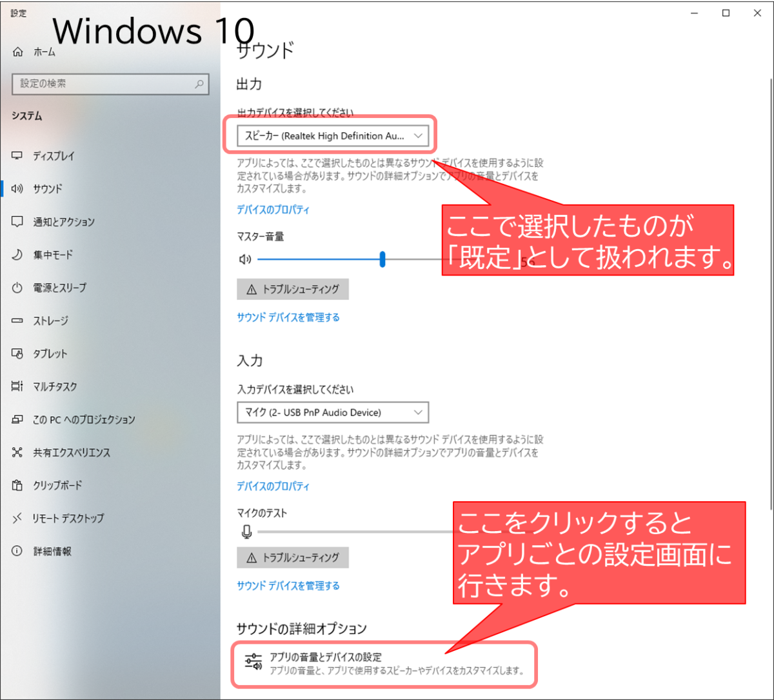
Task: Click the ディスプレイ monitor icon
Action: pyautogui.click(x=17, y=156)
